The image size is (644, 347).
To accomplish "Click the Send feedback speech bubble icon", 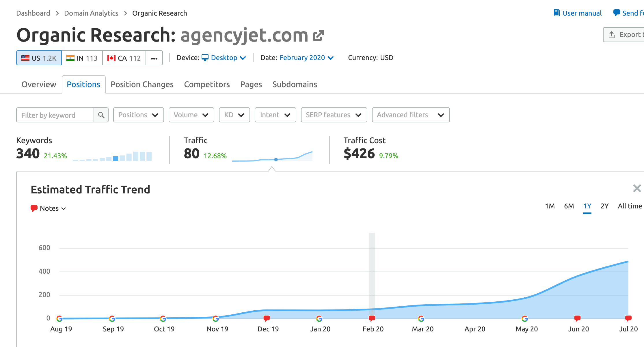I will (617, 13).
